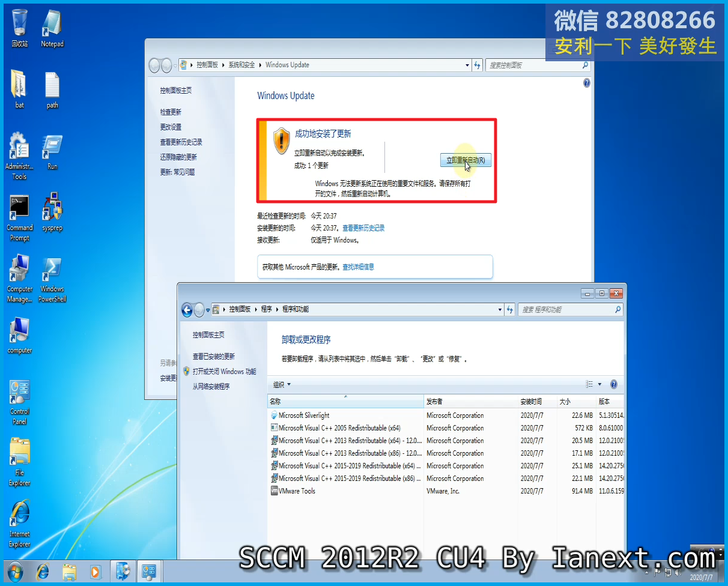Click 程序 breadcrumb in Programs and Features
The width and height of the screenshot is (728, 586).
coord(267,309)
